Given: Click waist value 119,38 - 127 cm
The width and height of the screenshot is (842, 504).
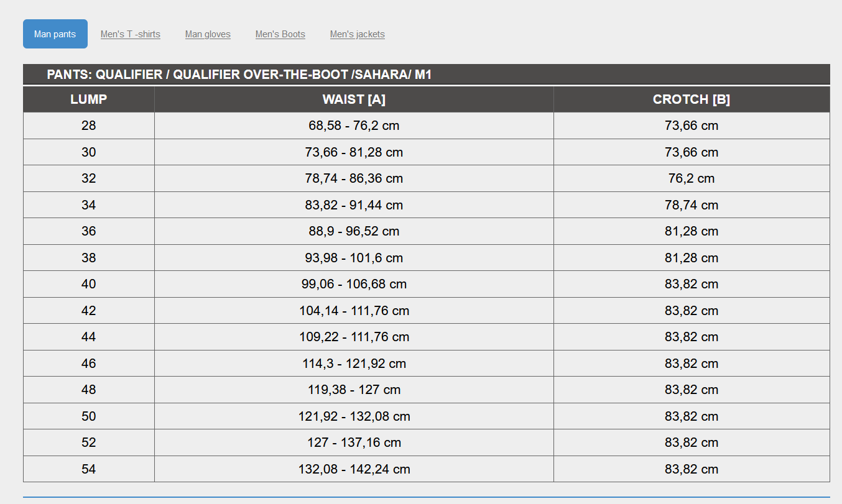Looking at the screenshot, I should (354, 390).
